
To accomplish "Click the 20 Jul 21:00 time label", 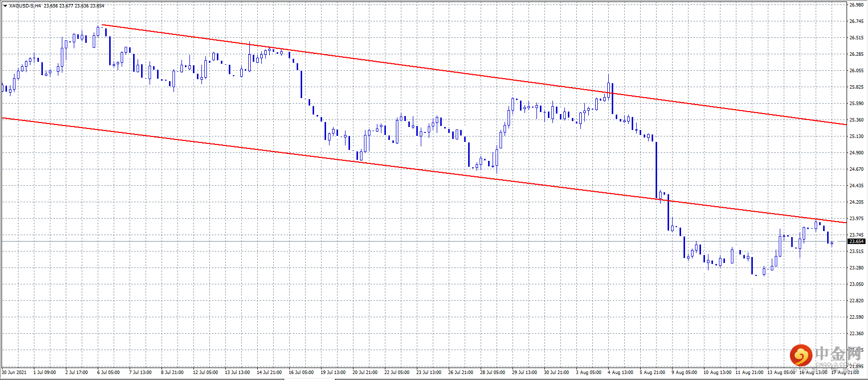I will click(365, 373).
